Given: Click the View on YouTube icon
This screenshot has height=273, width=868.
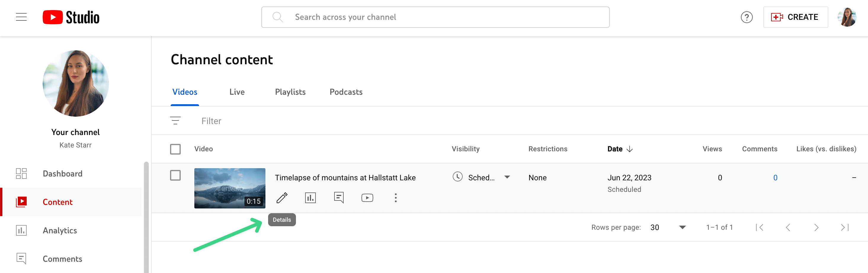Looking at the screenshot, I should (367, 198).
